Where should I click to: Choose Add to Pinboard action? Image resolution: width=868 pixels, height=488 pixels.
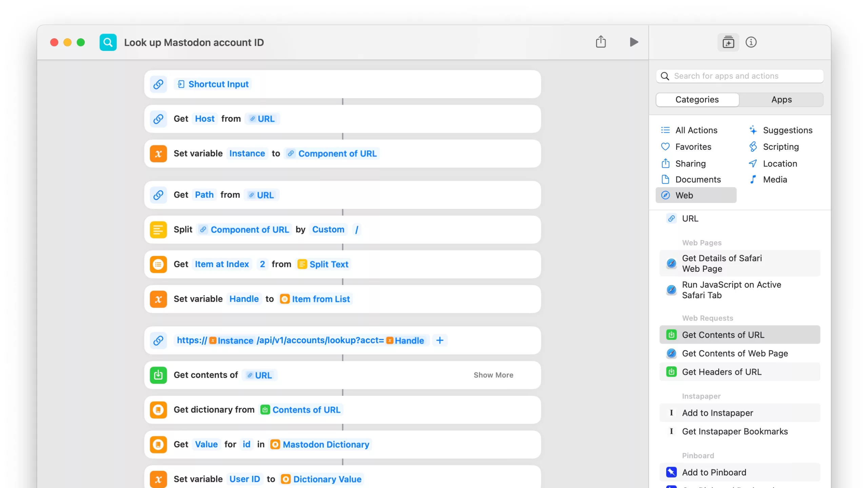point(739,472)
